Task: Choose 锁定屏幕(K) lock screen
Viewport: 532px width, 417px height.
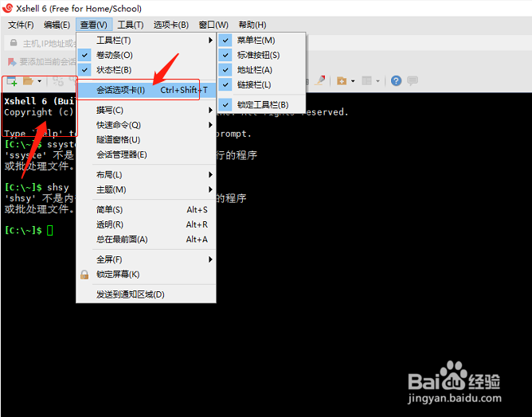Action: [147, 275]
